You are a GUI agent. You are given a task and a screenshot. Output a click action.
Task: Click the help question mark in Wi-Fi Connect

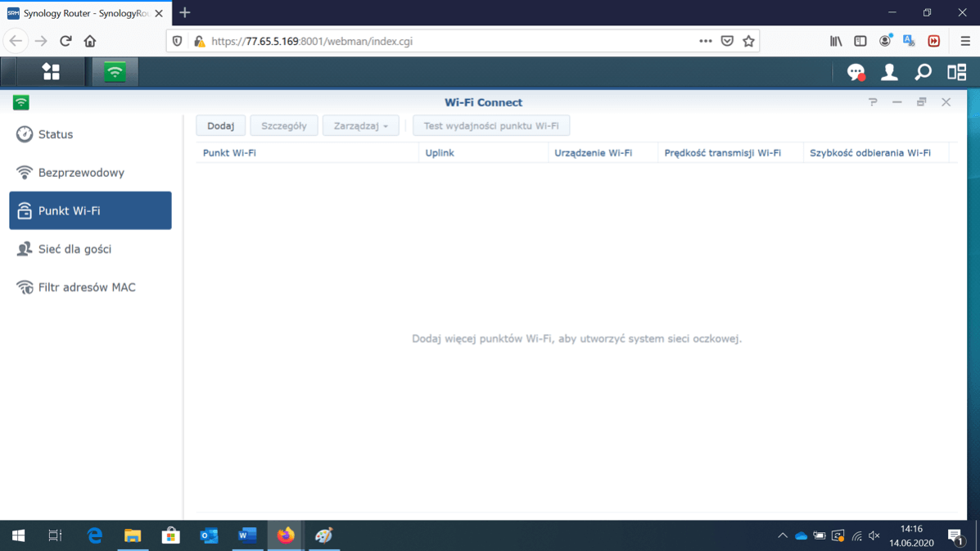(x=873, y=102)
